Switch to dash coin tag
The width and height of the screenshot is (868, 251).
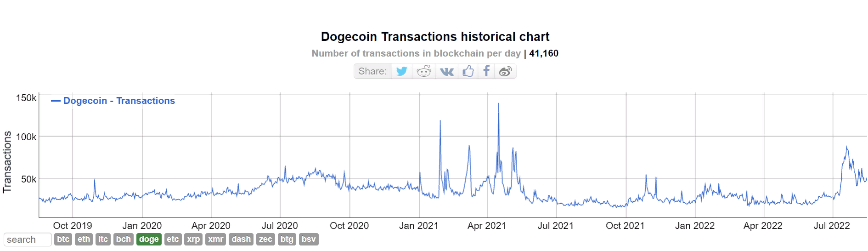point(241,239)
